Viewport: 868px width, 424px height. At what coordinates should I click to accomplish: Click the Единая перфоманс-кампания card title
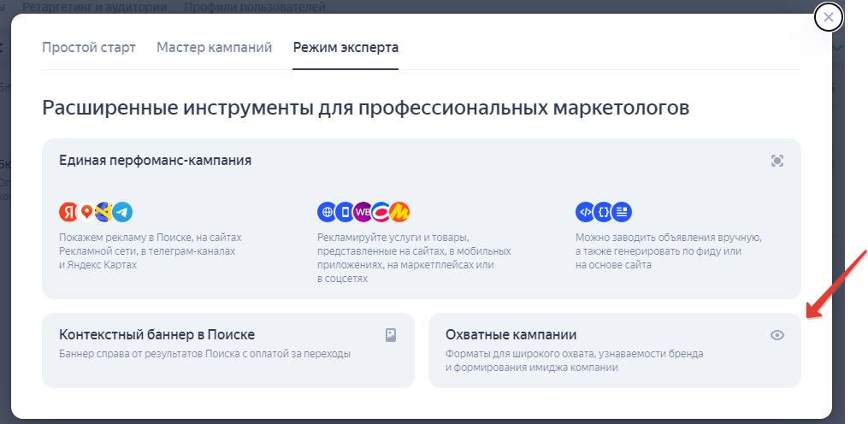pyautogui.click(x=155, y=161)
